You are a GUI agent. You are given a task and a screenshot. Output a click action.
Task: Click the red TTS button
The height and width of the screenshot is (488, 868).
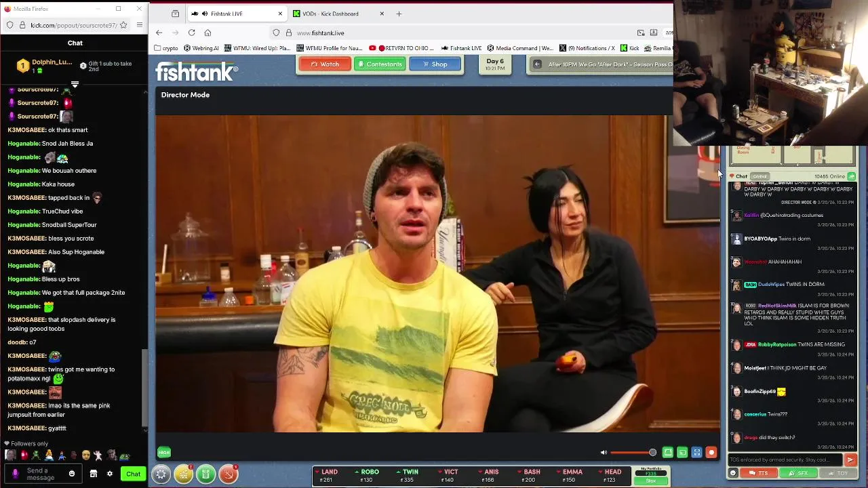758,473
